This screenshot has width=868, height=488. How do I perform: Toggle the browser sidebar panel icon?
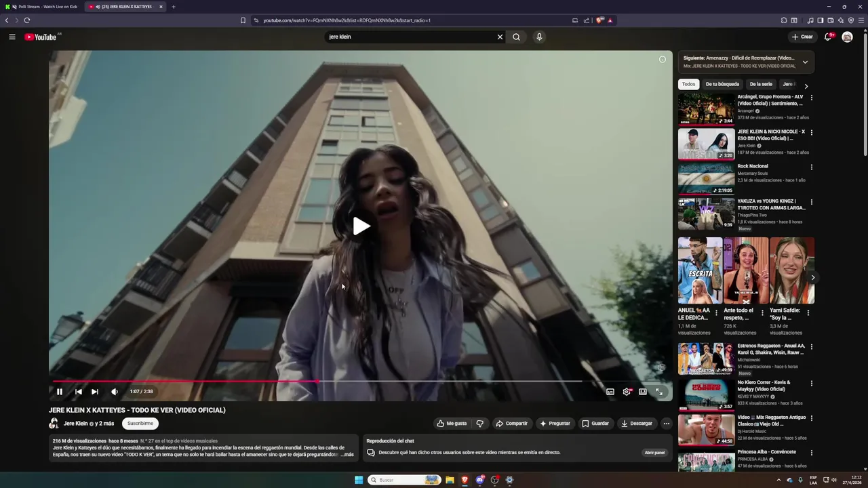[x=820, y=20]
